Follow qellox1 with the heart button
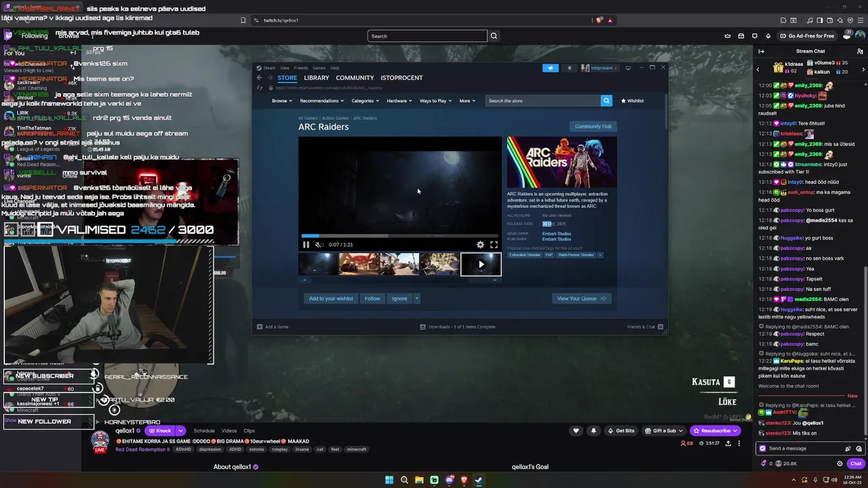Screen dimensions: 868x488 click(x=576, y=430)
